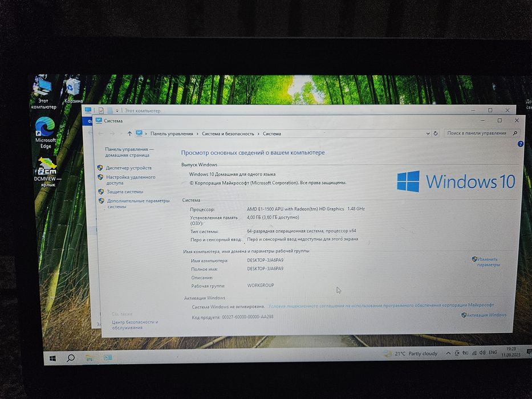
Task: Select the AMD E1-1500 APU processor text
Action: (x=306, y=209)
